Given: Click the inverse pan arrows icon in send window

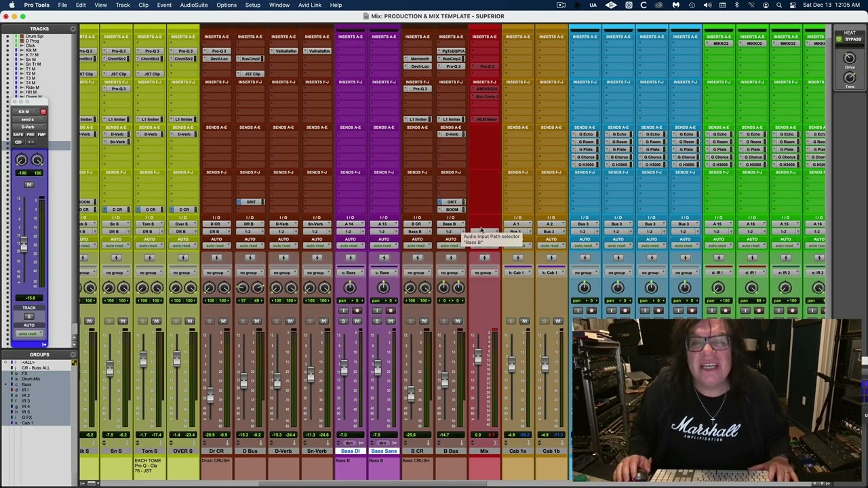Looking at the screenshot, I should tap(30, 142).
